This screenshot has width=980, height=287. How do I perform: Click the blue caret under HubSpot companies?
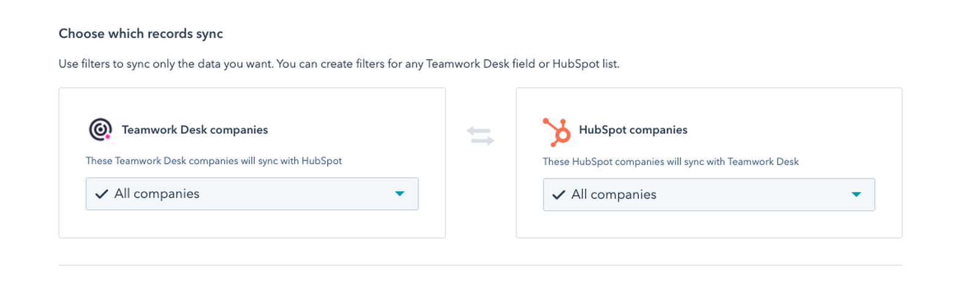pyautogui.click(x=856, y=194)
